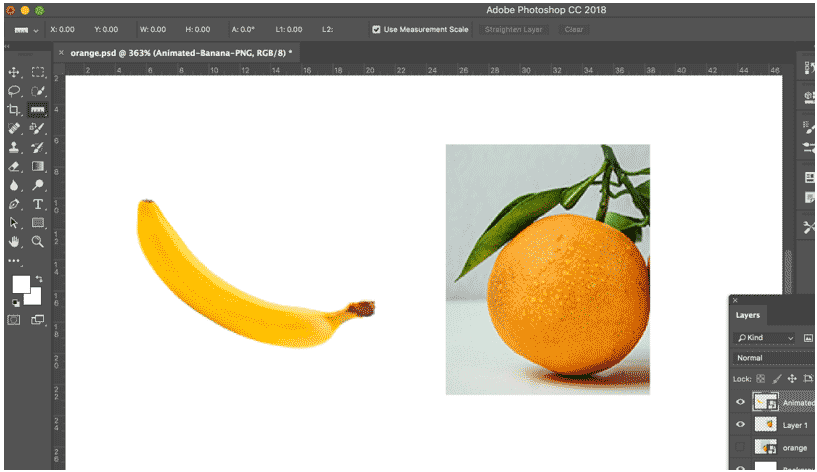Select the Crop tool
This screenshot has height=472, width=817.
click(x=14, y=110)
